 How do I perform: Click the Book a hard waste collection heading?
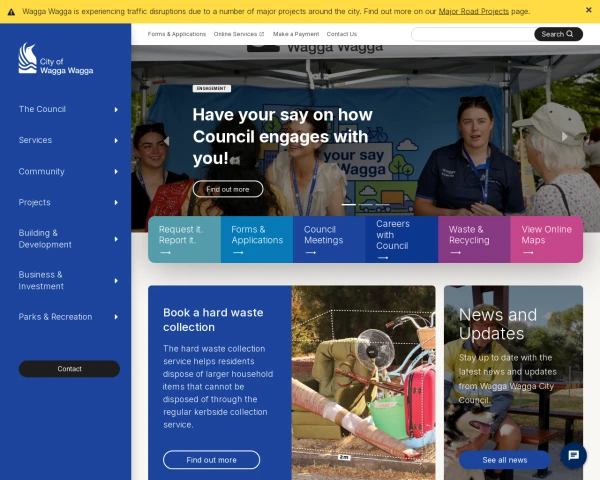[x=213, y=320]
